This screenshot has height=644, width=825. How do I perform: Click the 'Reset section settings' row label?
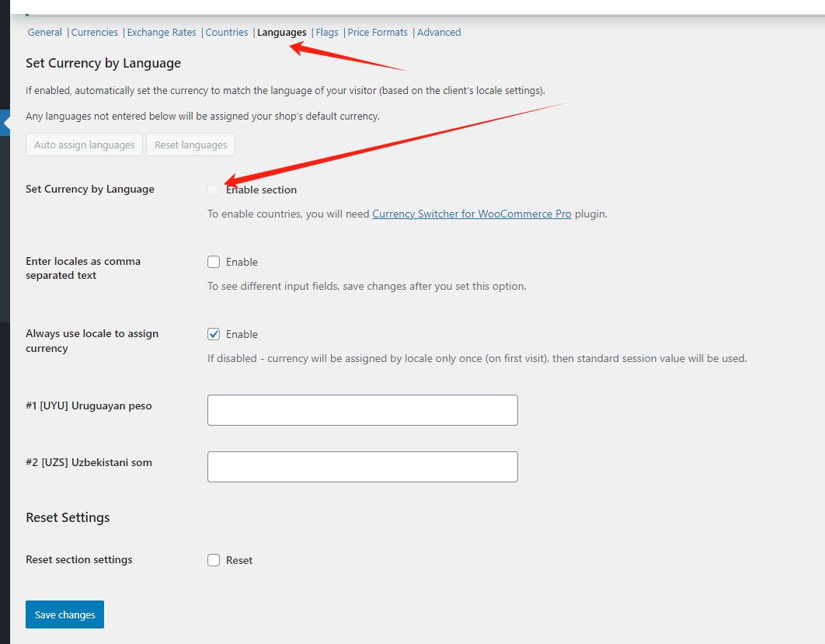click(x=79, y=559)
